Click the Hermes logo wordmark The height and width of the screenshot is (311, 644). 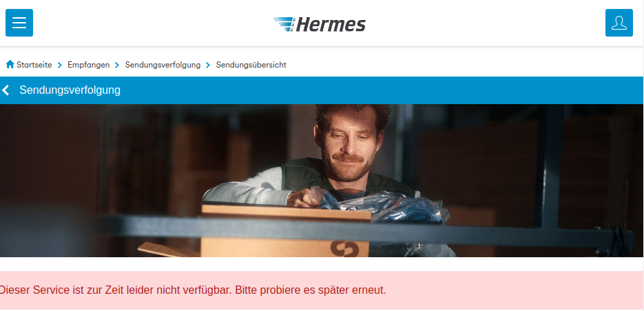(330, 25)
